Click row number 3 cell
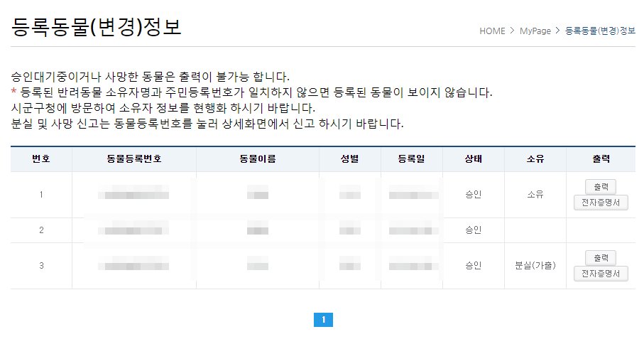 41,266
